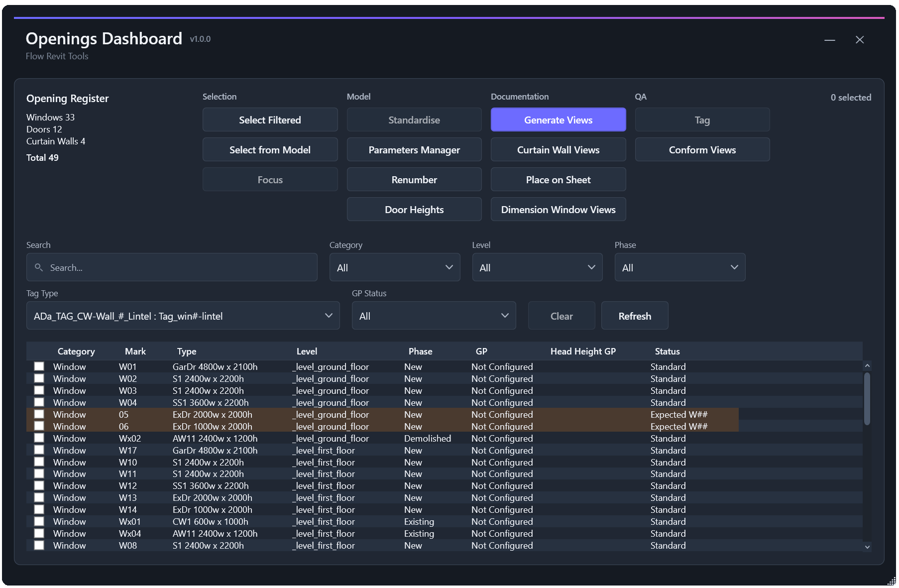Sort table by Mark column header

135,351
